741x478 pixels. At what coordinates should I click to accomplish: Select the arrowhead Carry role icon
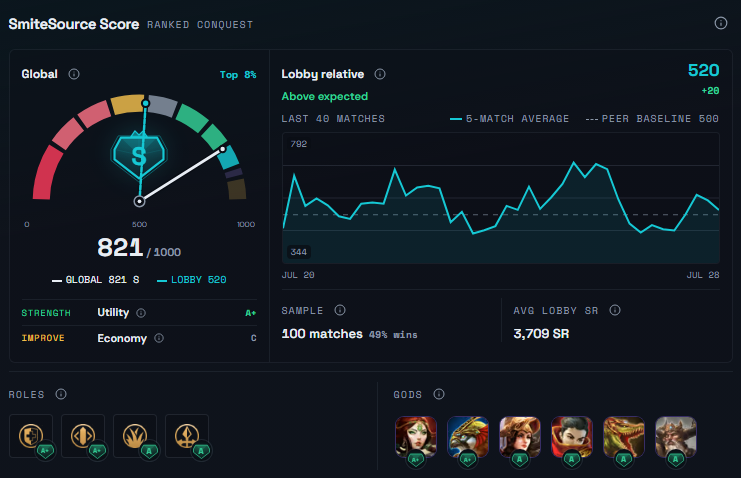(x=187, y=436)
